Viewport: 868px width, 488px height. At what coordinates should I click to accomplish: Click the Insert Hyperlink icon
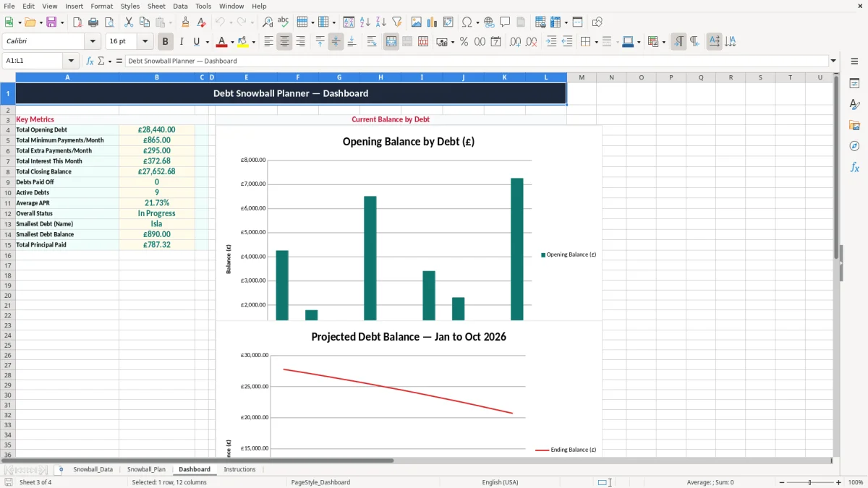[x=489, y=22]
